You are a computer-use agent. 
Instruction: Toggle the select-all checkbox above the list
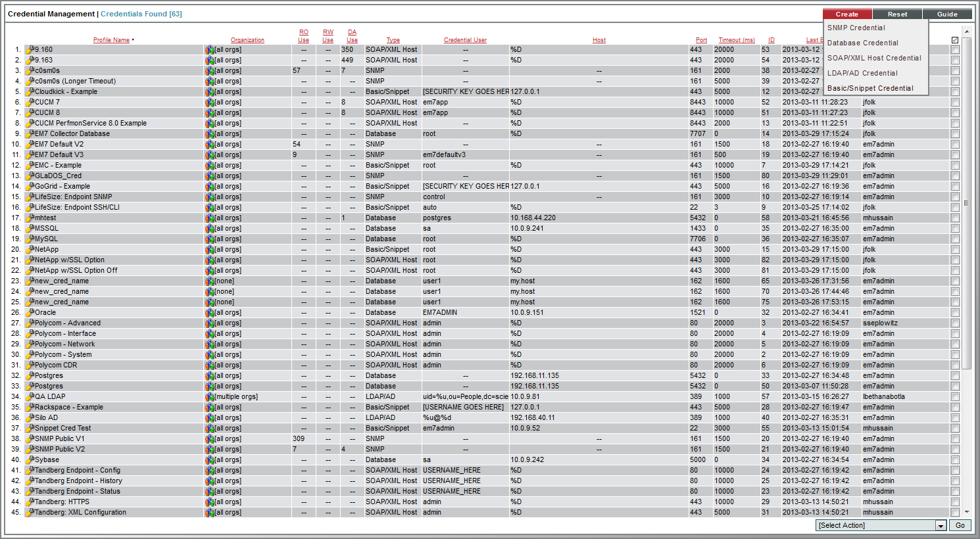pyautogui.click(x=956, y=39)
